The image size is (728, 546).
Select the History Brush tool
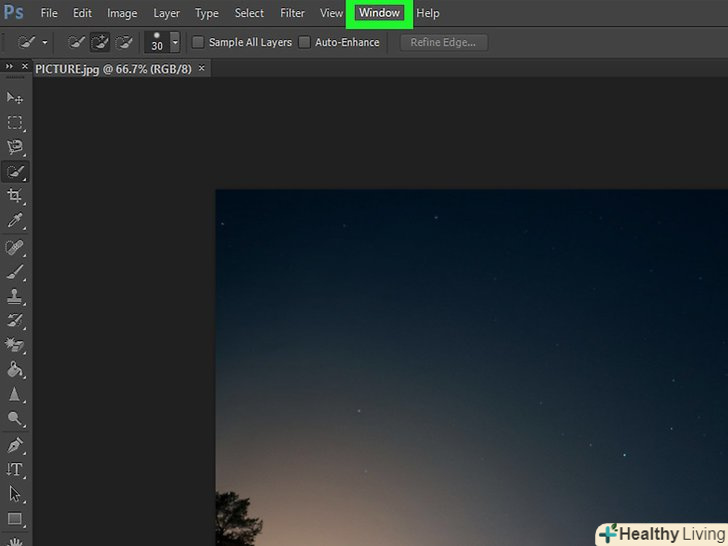14,320
